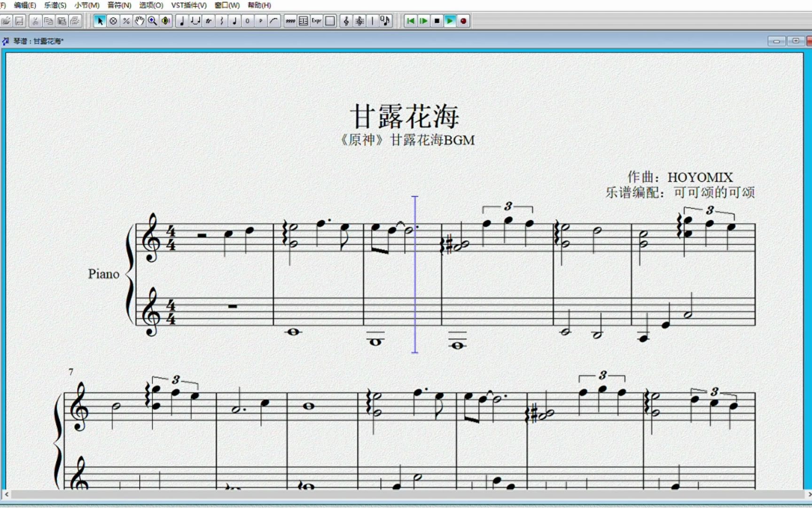Screen dimensions: 812x508
Task: Select the quarter note entry tool
Action: (x=182, y=21)
